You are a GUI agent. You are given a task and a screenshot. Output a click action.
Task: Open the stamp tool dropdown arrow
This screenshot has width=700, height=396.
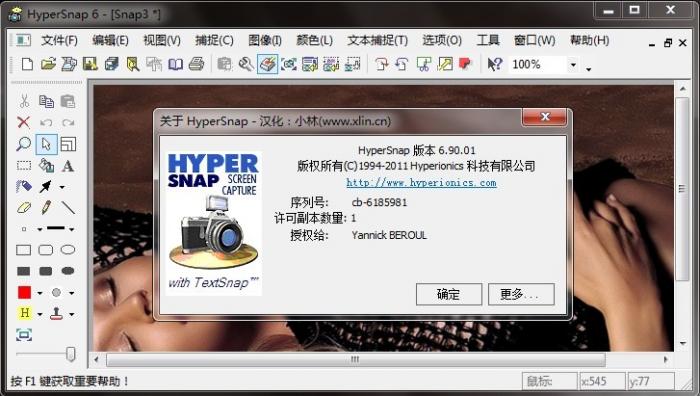(x=71, y=314)
